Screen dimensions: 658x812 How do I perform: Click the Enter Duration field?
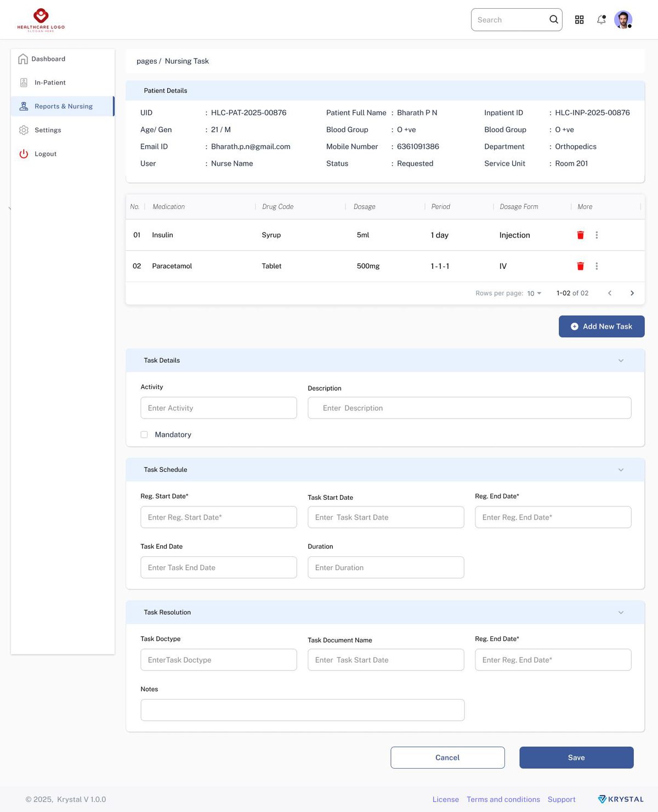click(x=386, y=567)
